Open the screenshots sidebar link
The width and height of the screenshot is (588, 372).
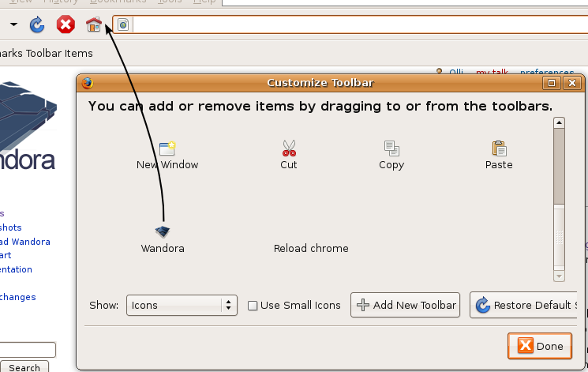click(x=11, y=227)
